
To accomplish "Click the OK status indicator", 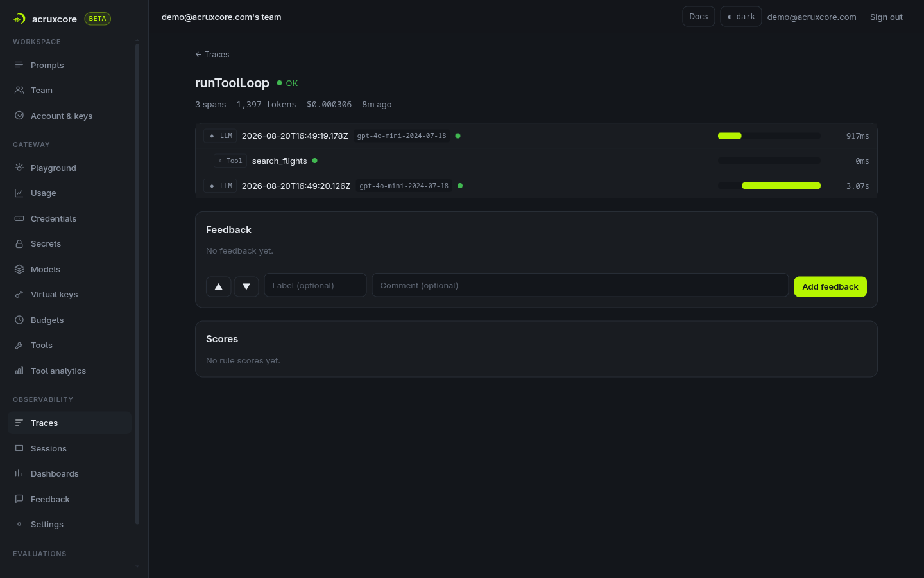I will coord(287,83).
